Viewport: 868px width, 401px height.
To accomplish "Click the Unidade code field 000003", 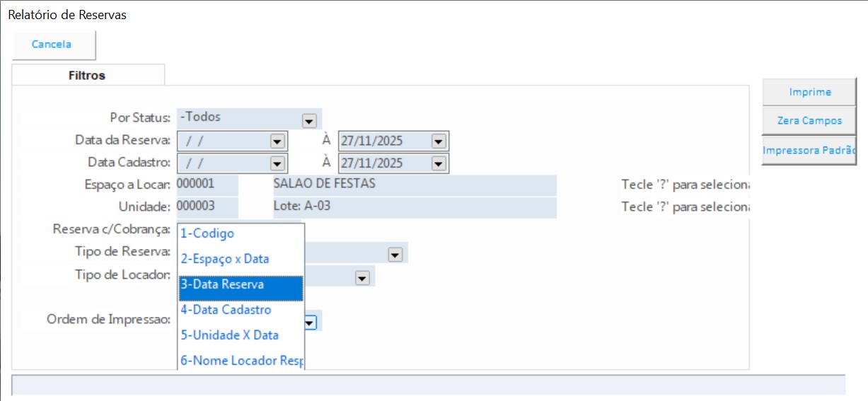I will (x=207, y=207).
